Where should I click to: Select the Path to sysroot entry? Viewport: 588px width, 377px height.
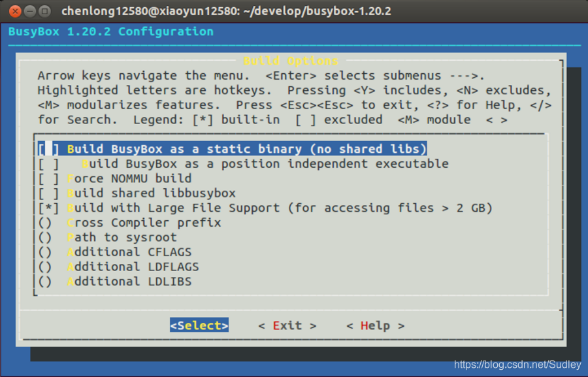(108, 237)
